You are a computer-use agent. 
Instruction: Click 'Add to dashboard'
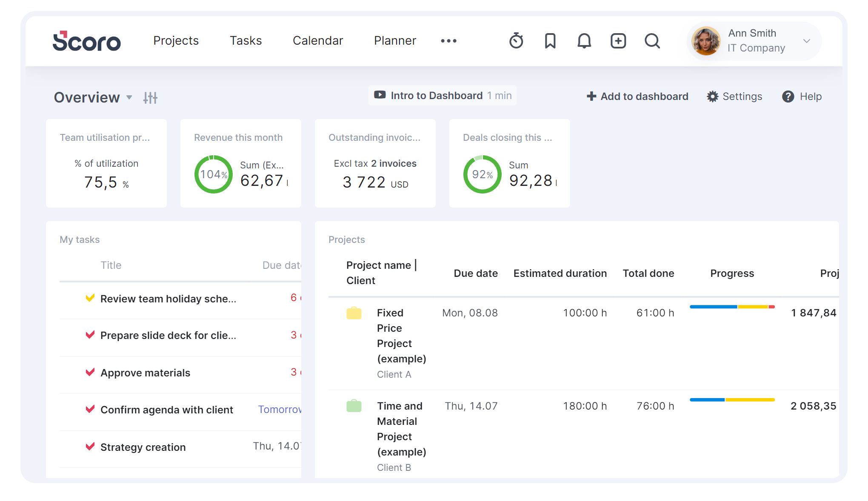click(x=637, y=96)
